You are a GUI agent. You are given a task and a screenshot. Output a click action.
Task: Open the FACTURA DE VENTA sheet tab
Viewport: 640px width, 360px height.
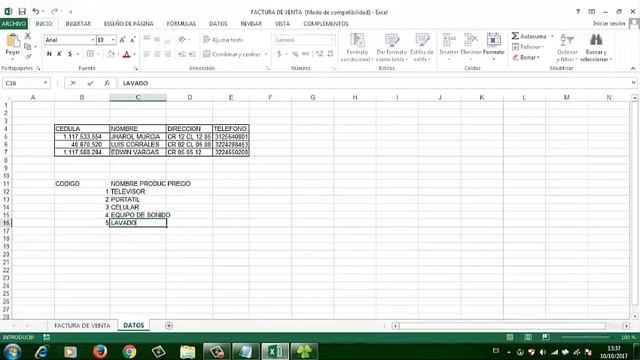point(82,325)
